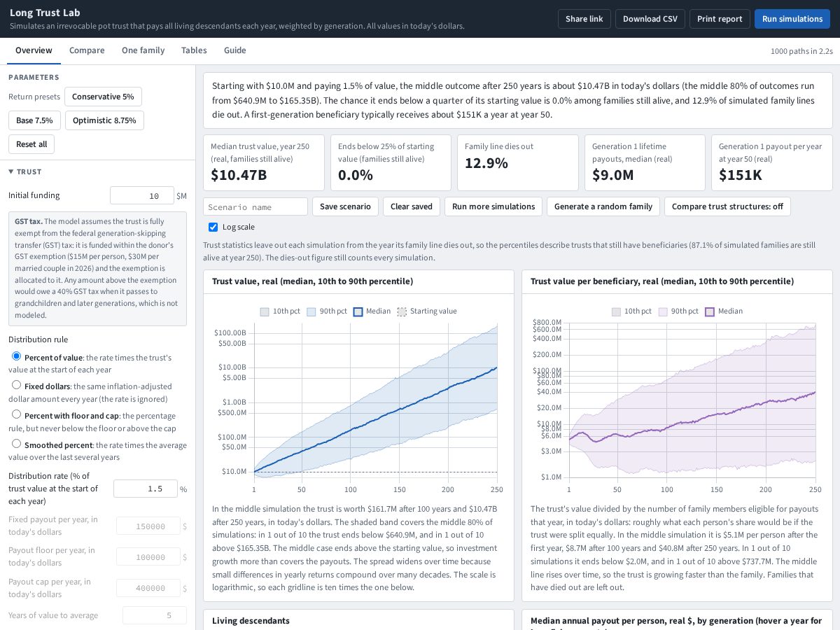Toggle Starting value legend entry
840x630 pixels.
(427, 311)
